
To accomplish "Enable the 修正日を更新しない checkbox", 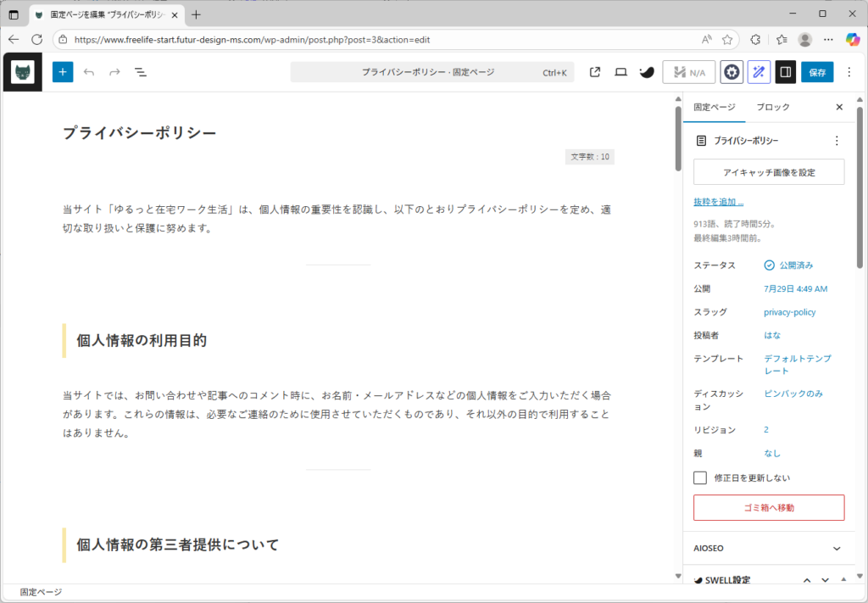I will (x=700, y=477).
